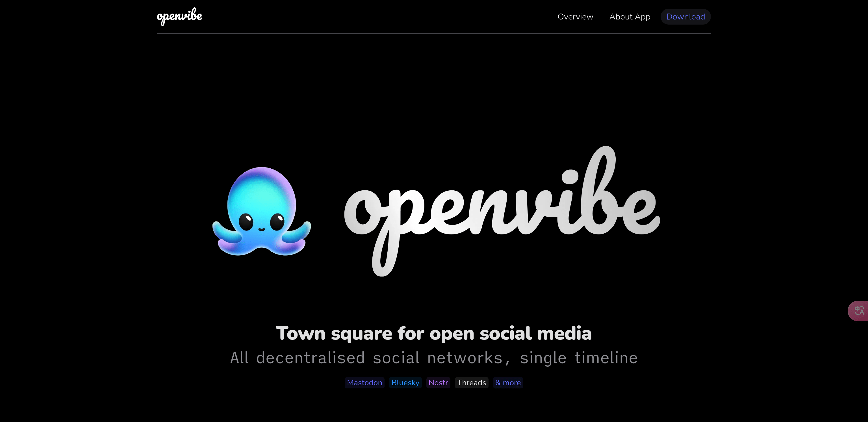
Task: Select the Bluesky tag
Action: (405, 382)
